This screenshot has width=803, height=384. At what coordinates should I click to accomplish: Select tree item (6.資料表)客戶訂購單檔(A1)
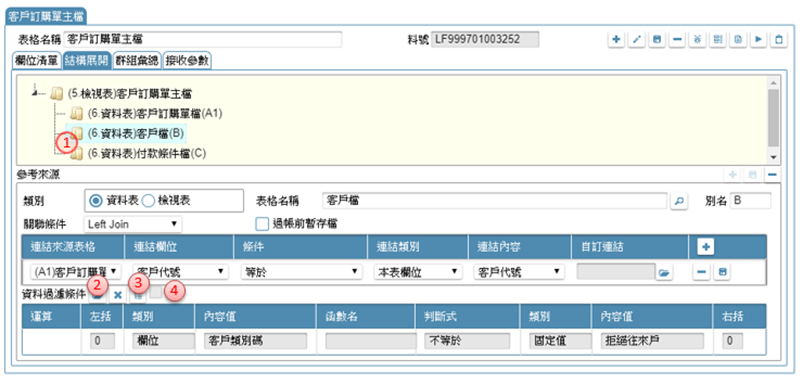pos(155,113)
